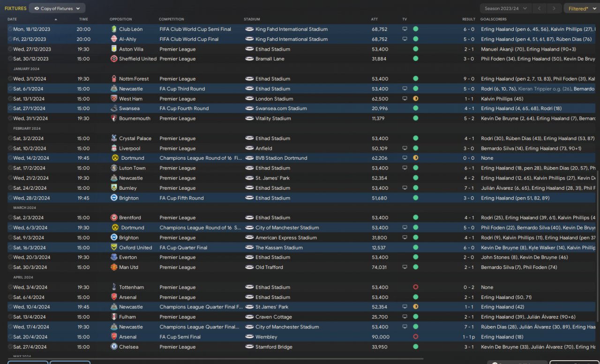This screenshot has width=600, height=364.
Task: Open the Aston Villa badge icon
Action: pos(114,49)
